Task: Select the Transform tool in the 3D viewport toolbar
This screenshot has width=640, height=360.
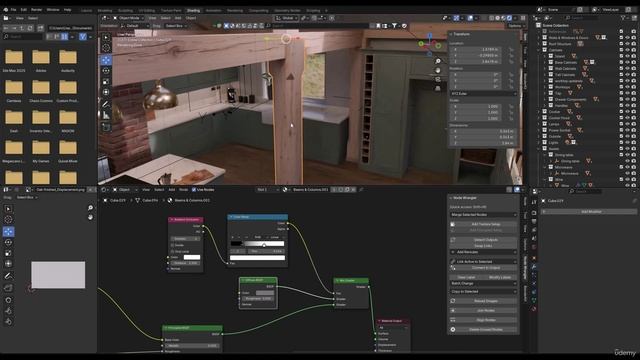Action: [x=106, y=93]
